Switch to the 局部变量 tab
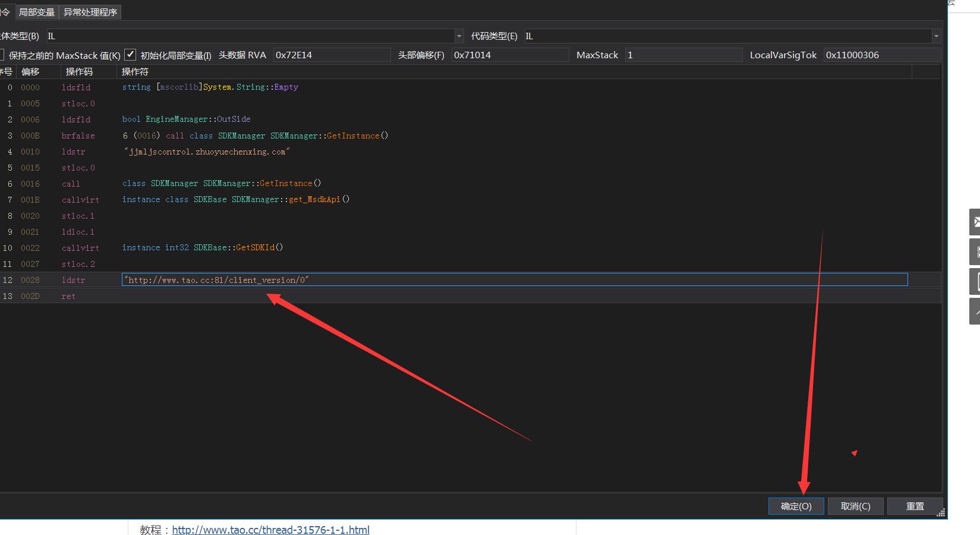Image resolution: width=980 pixels, height=535 pixels. [37, 12]
